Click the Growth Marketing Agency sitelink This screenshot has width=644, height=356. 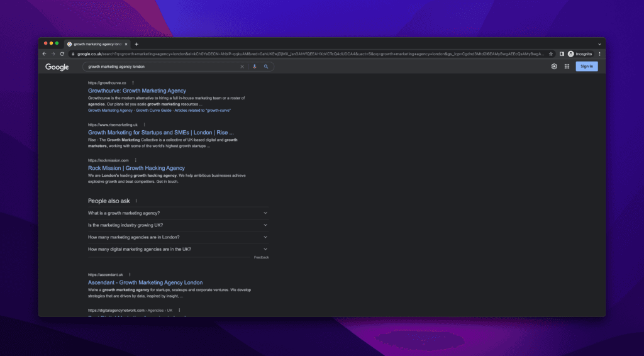coord(110,111)
